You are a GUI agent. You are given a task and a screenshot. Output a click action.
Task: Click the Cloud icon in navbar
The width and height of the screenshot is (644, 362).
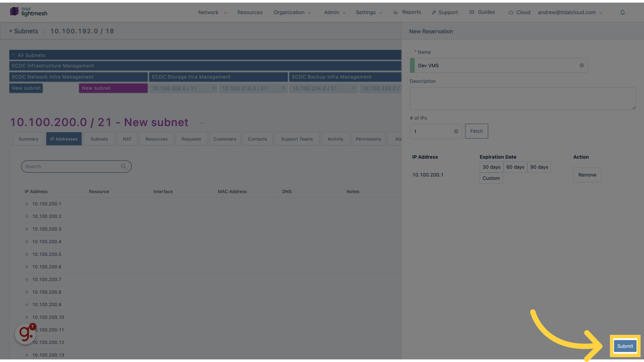click(x=511, y=12)
